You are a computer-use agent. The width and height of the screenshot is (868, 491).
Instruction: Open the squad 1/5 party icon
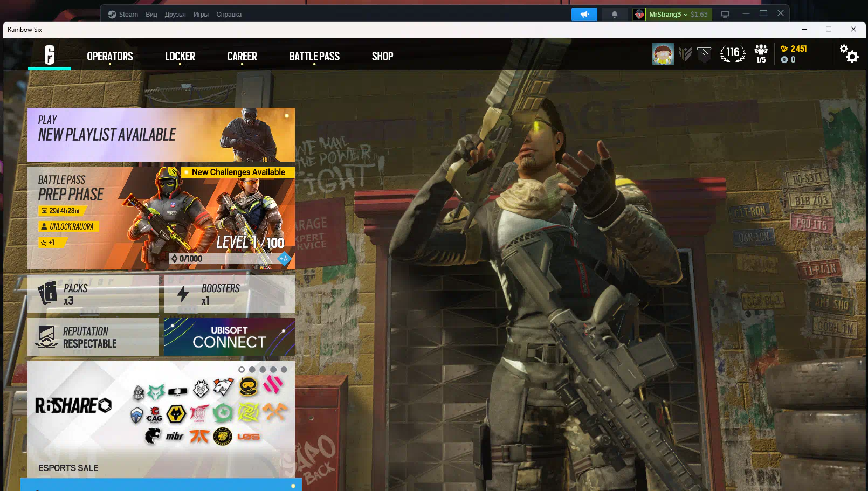tap(761, 54)
